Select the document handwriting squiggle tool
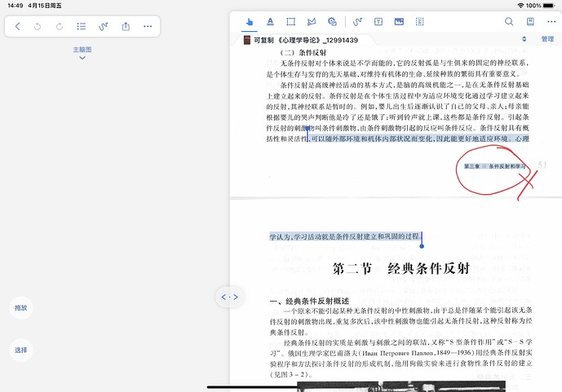 [357, 22]
